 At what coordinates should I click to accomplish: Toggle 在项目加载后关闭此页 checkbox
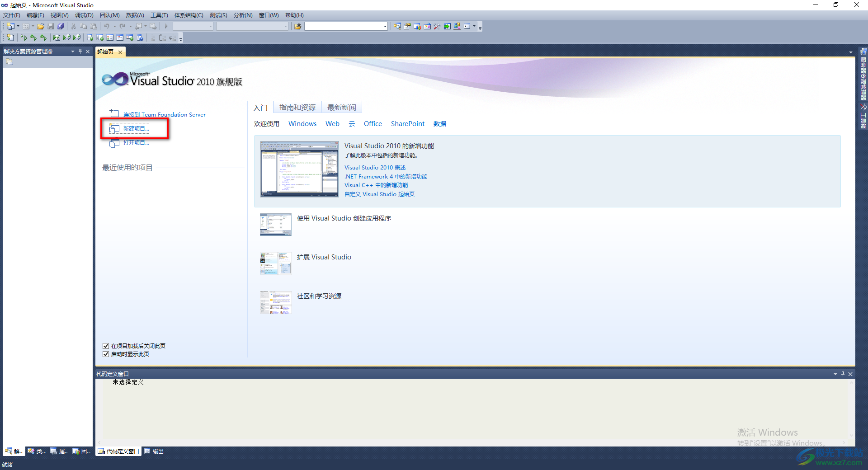106,346
